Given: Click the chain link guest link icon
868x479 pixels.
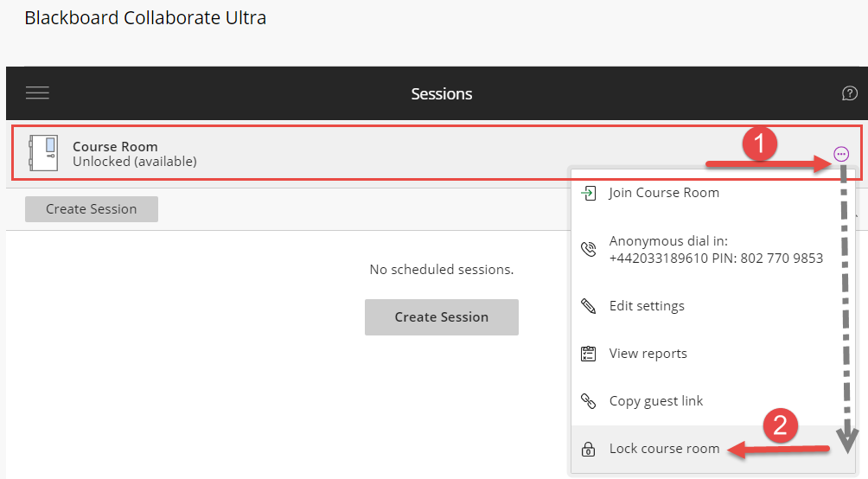Looking at the screenshot, I should pos(589,401).
